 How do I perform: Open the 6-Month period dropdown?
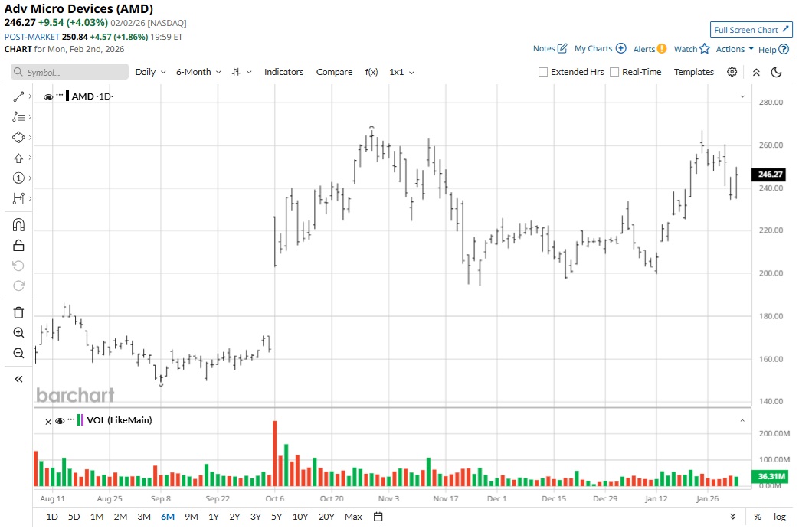tap(198, 73)
